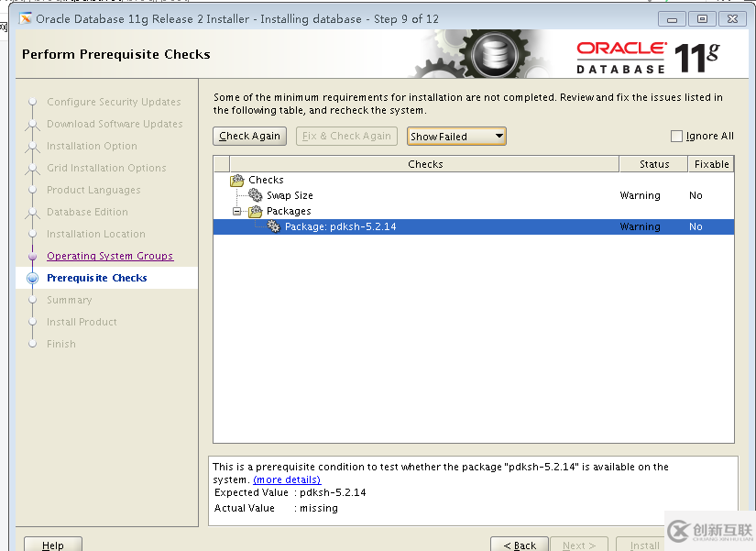This screenshot has height=551, width=756.
Task: Click the Swap Size Warning status
Action: point(640,195)
